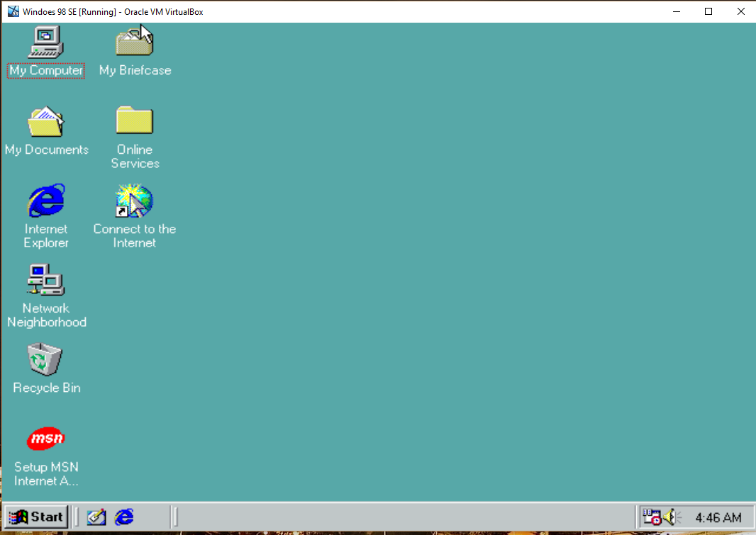Image resolution: width=756 pixels, height=535 pixels.
Task: Open the volume control from the system tray
Action: [x=669, y=517]
